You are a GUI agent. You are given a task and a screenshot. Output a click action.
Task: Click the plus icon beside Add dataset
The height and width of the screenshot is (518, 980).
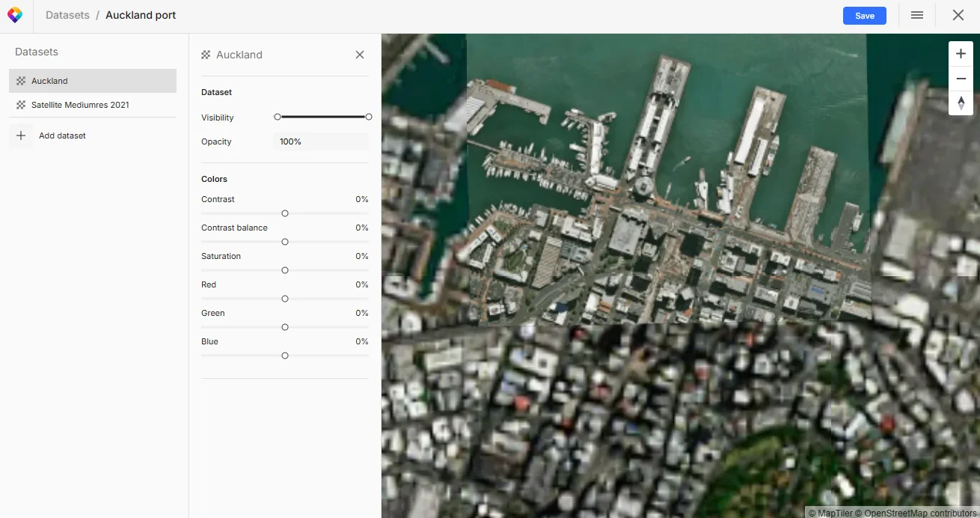(x=21, y=135)
